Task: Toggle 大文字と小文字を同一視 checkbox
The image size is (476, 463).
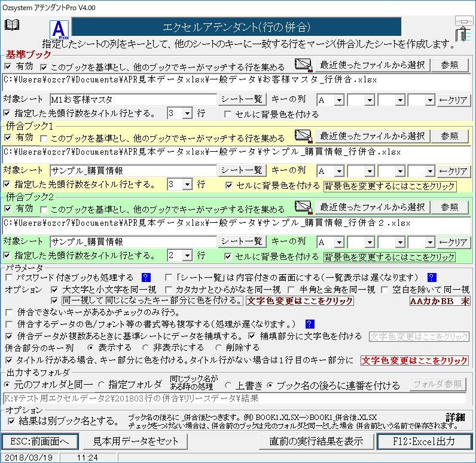Action: tap(54, 290)
